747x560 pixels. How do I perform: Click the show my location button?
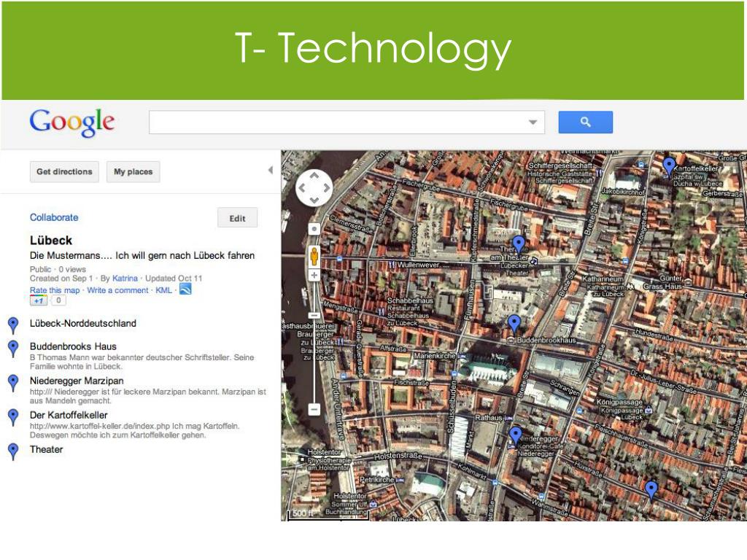(314, 229)
